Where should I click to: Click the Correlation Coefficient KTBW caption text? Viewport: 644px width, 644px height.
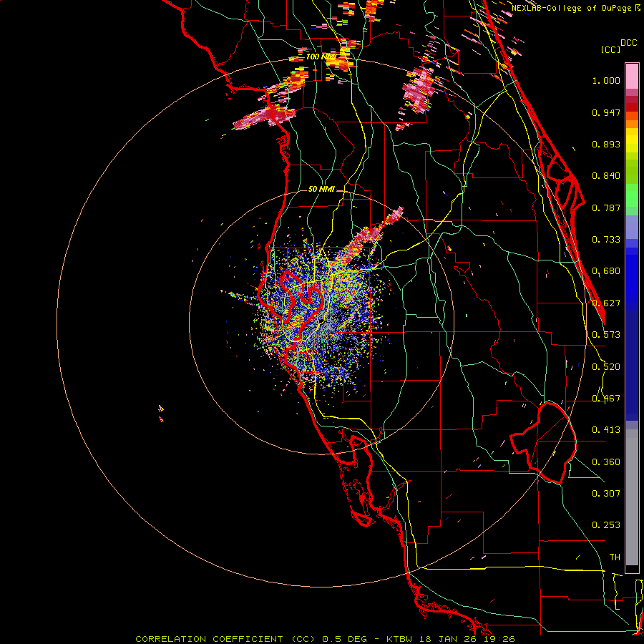pyautogui.click(x=325, y=639)
